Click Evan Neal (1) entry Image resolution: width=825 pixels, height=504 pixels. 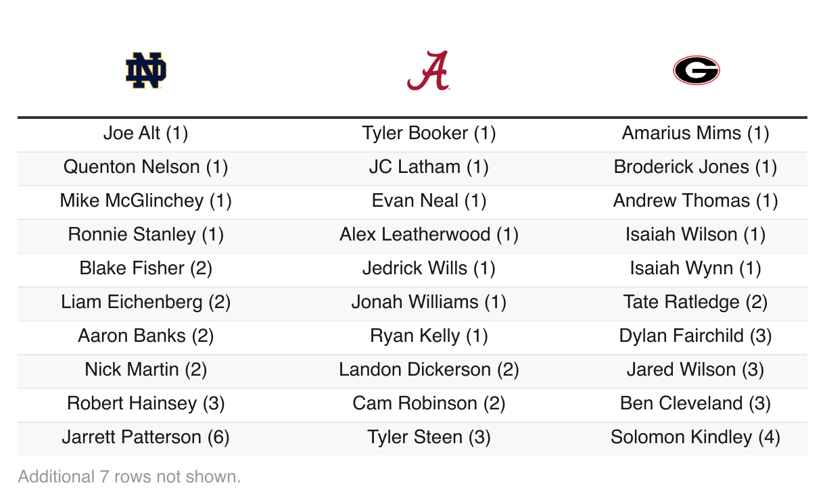click(x=429, y=201)
